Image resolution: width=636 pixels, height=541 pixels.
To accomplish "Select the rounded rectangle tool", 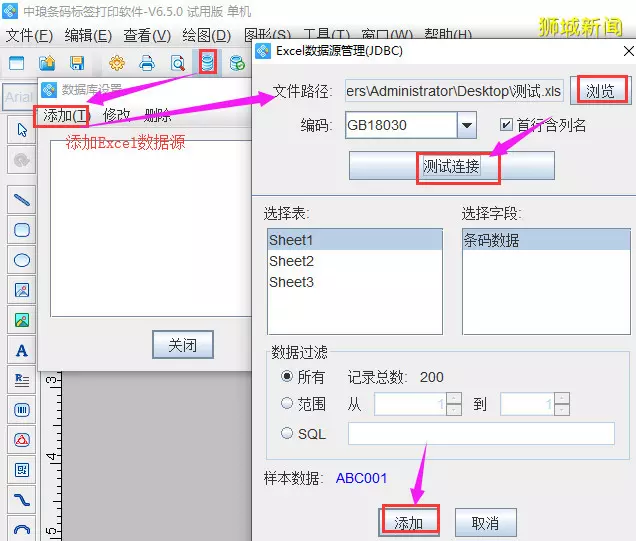I will coord(22,230).
